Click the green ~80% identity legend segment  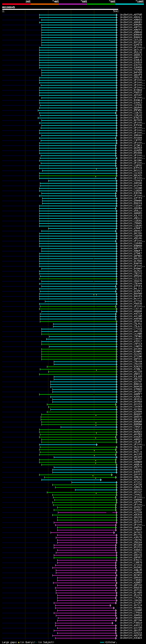pos(101,4)
